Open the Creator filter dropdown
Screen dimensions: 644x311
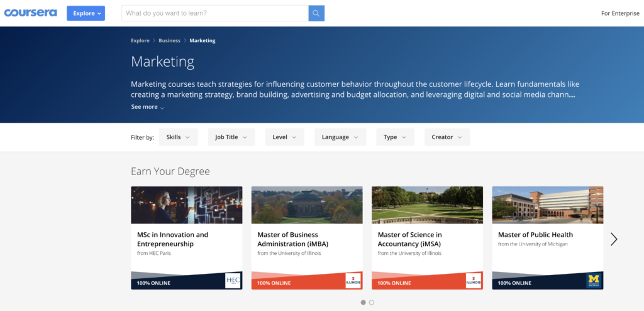pos(447,137)
